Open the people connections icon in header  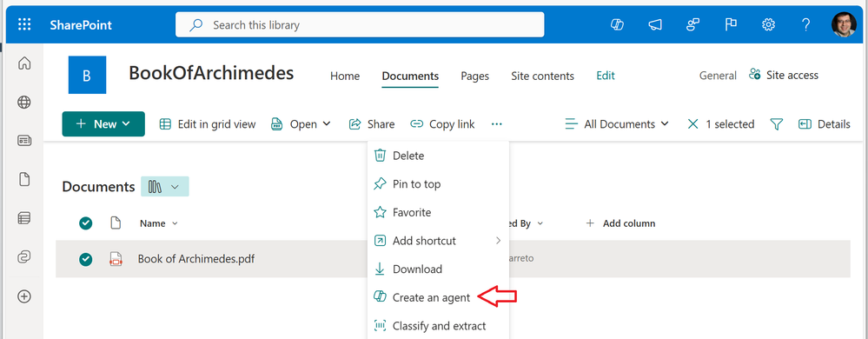click(x=693, y=25)
